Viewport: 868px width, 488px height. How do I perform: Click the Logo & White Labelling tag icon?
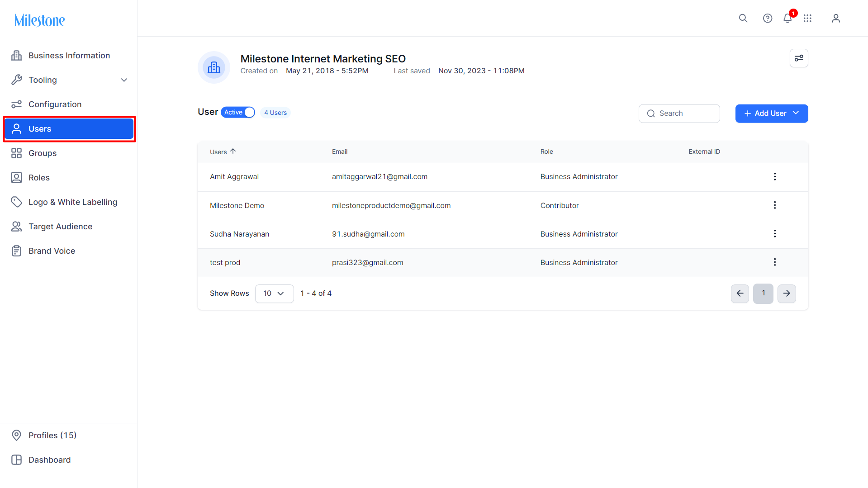pyautogui.click(x=17, y=202)
